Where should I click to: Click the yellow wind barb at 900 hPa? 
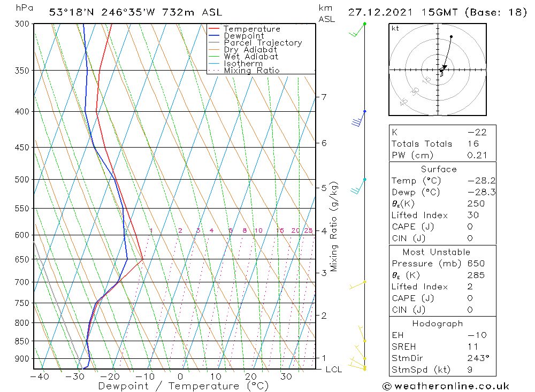[x=360, y=352]
